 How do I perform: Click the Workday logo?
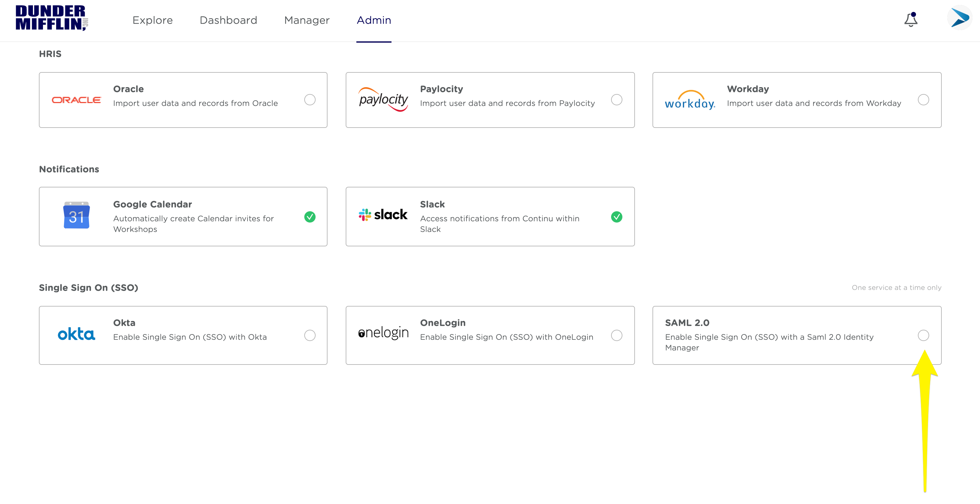[x=689, y=100]
